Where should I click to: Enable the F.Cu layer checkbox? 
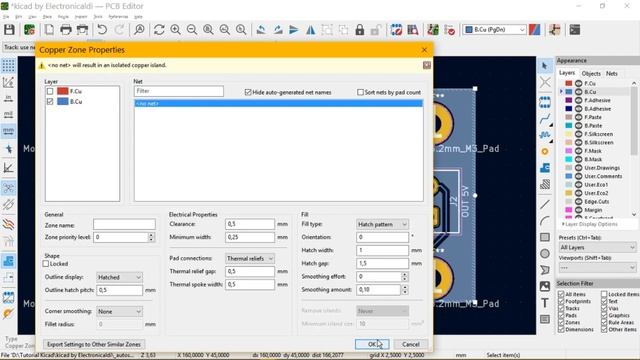50,91
